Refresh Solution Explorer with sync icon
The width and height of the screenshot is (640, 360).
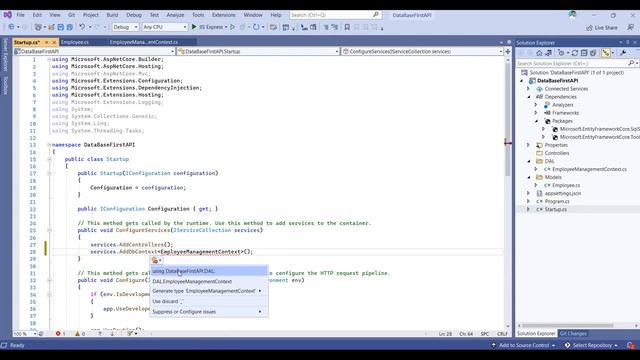pos(575,53)
